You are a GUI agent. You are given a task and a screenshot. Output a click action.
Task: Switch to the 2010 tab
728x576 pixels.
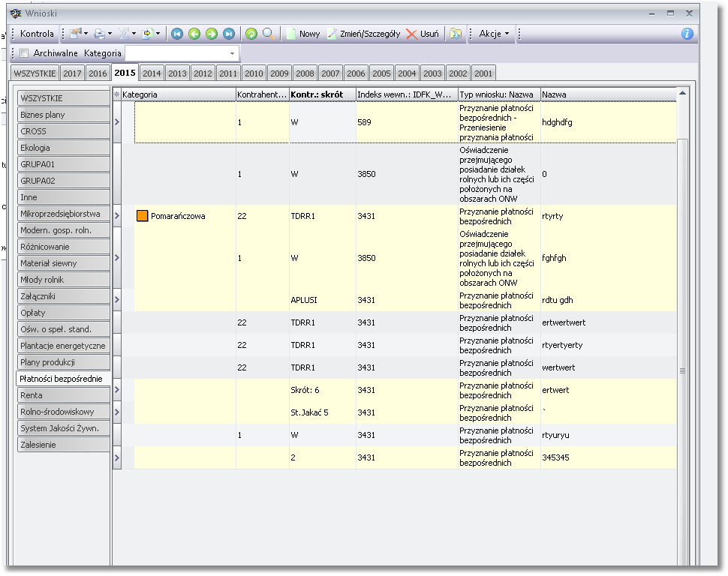coord(254,73)
